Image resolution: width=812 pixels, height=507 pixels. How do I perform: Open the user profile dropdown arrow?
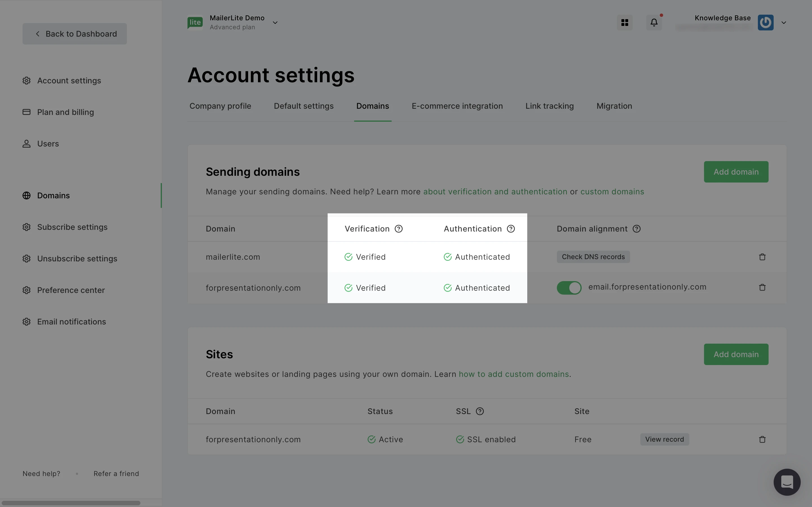[x=784, y=23]
